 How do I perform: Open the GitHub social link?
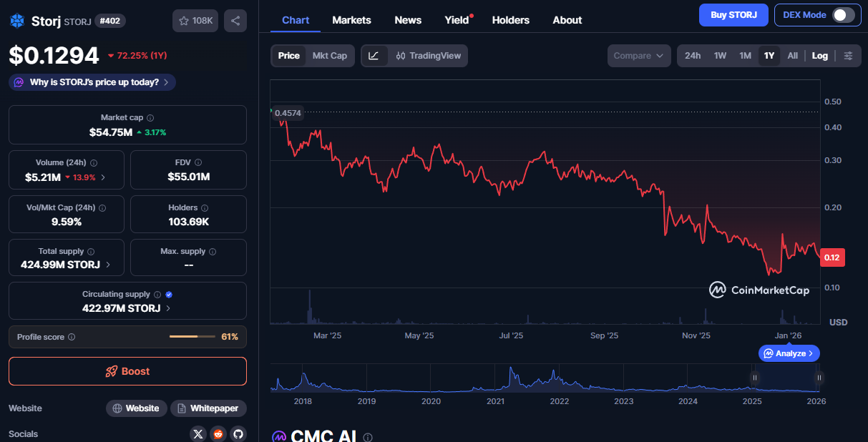(x=238, y=434)
